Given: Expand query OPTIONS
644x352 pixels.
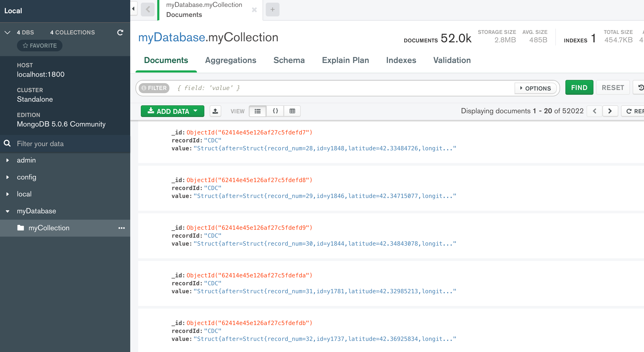Looking at the screenshot, I should click(x=535, y=88).
